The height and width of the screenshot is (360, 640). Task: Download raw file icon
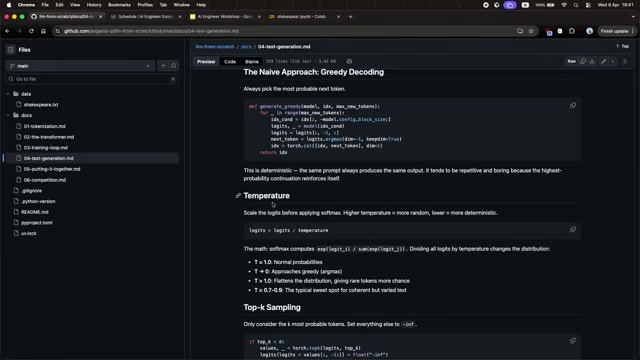[x=592, y=61]
